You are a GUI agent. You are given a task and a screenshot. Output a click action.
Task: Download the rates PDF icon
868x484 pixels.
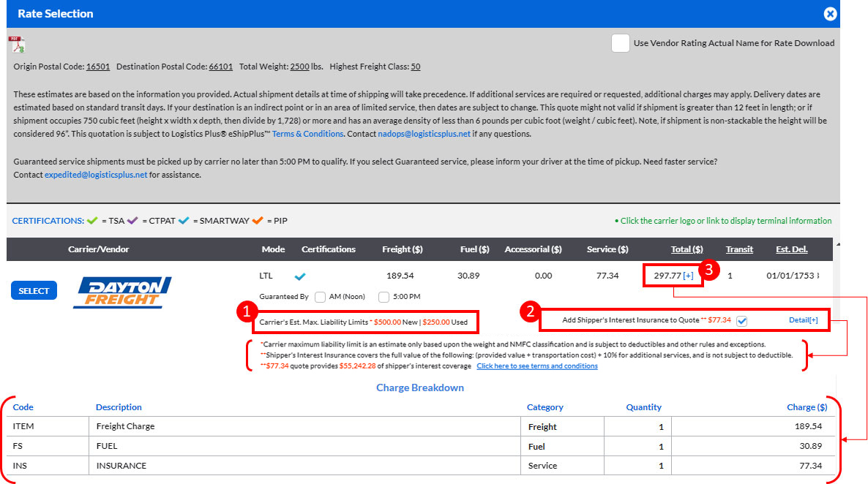(16, 44)
